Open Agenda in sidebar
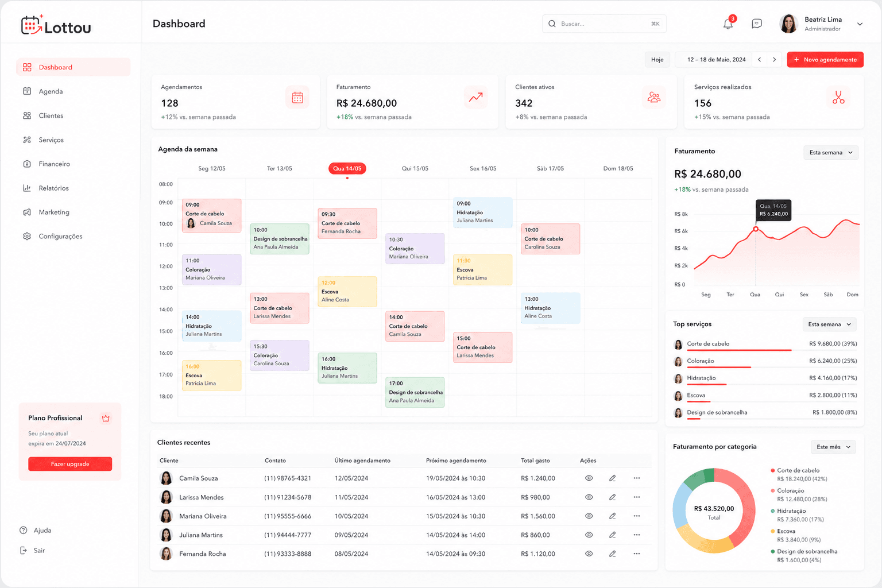The height and width of the screenshot is (588, 882). tap(73, 91)
